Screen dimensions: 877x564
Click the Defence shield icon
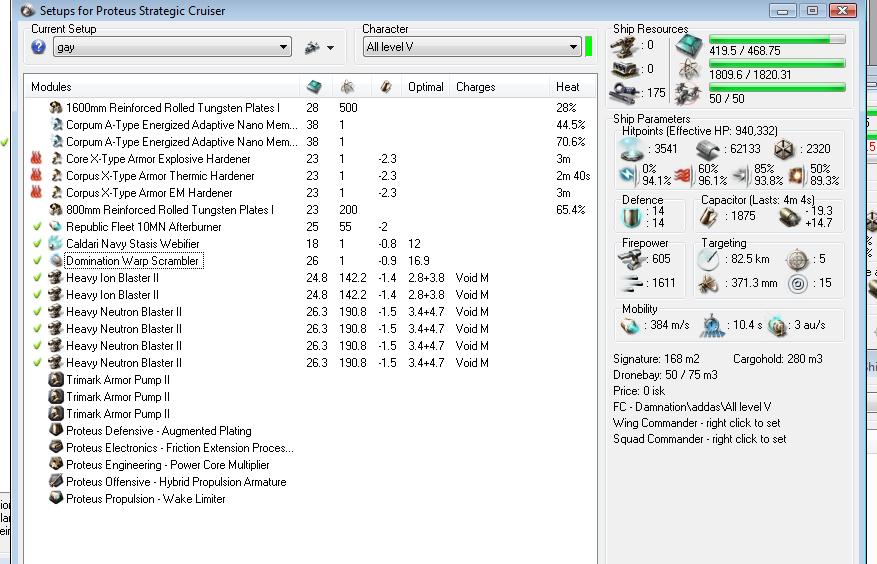631,217
